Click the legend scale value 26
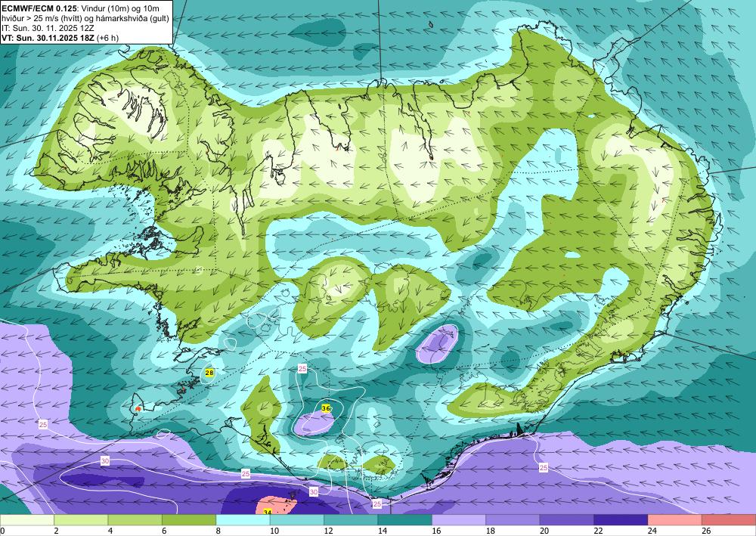 pyautogui.click(x=706, y=531)
